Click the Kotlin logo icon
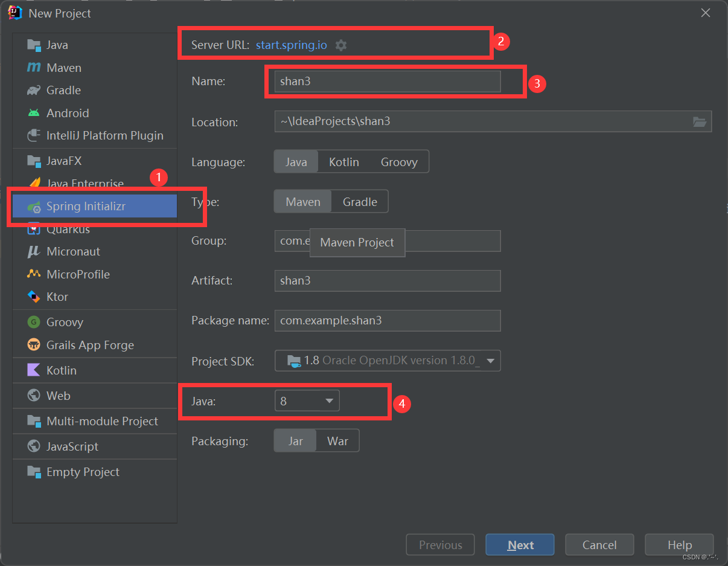Image resolution: width=728 pixels, height=566 pixels. pos(34,370)
